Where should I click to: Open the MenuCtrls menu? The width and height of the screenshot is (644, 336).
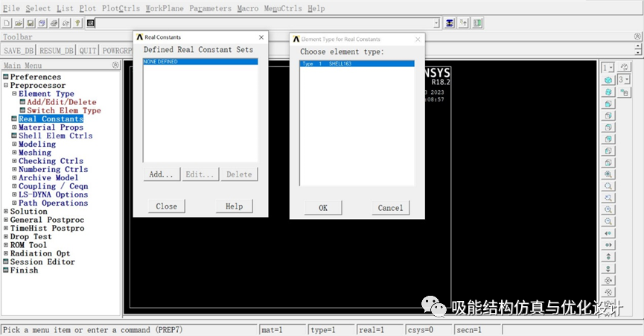[283, 8]
